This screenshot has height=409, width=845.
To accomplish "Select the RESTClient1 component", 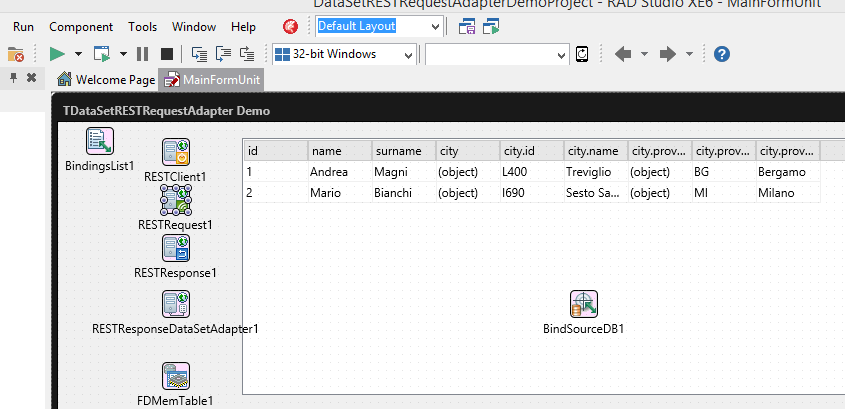I will pos(176,152).
